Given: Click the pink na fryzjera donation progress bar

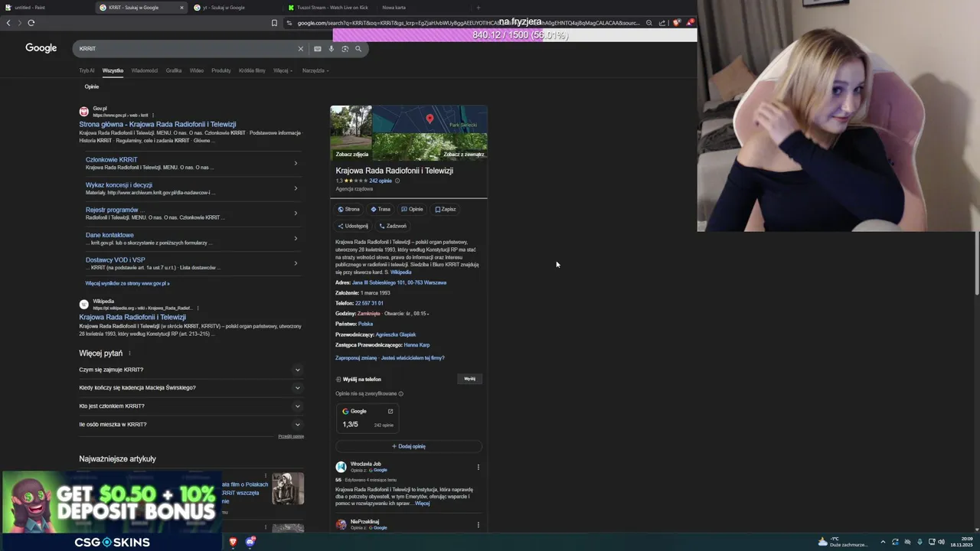Looking at the screenshot, I should coord(515,35).
